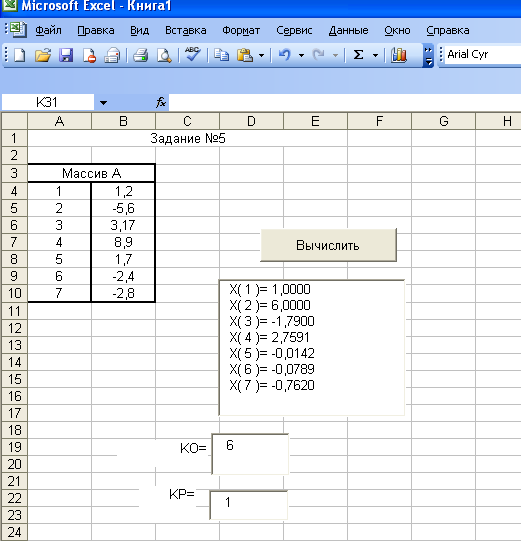This screenshot has width=521, height=541.
Task: Select cell containing 1,7
Action: [123, 259]
